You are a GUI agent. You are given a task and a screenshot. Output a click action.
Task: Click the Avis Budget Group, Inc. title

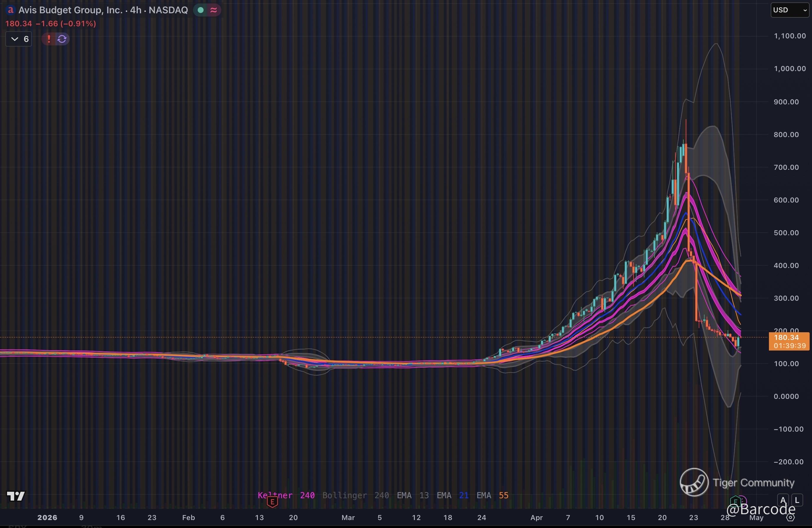point(70,10)
